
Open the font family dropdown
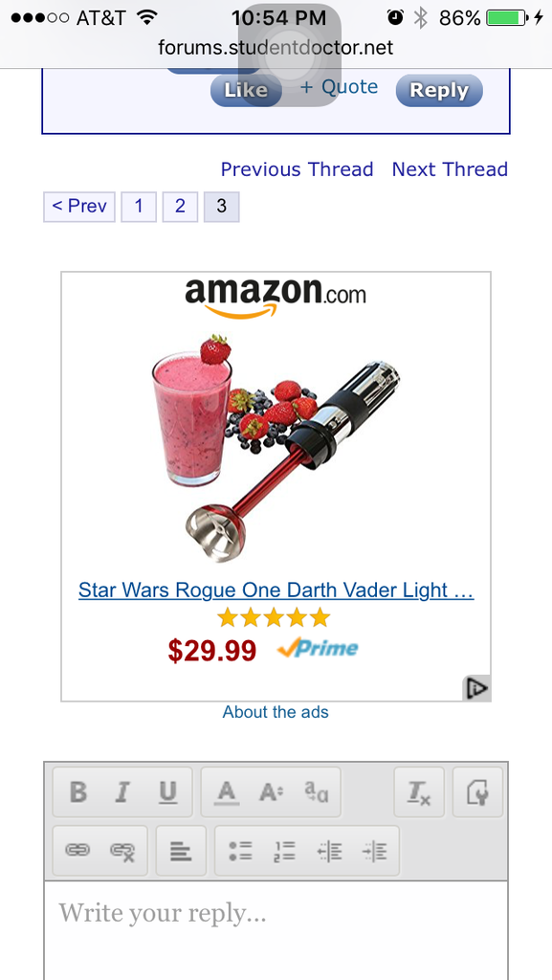pos(317,792)
